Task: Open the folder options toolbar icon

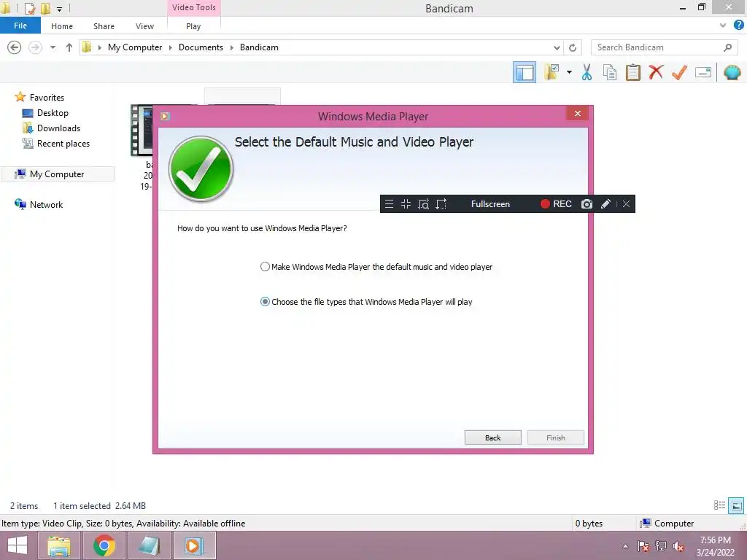Action: tap(551, 72)
